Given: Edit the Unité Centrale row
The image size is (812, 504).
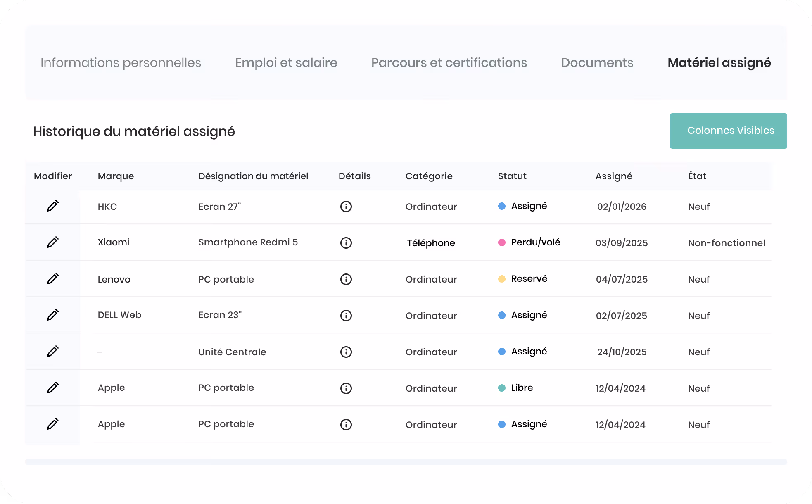Looking at the screenshot, I should coord(53,351).
